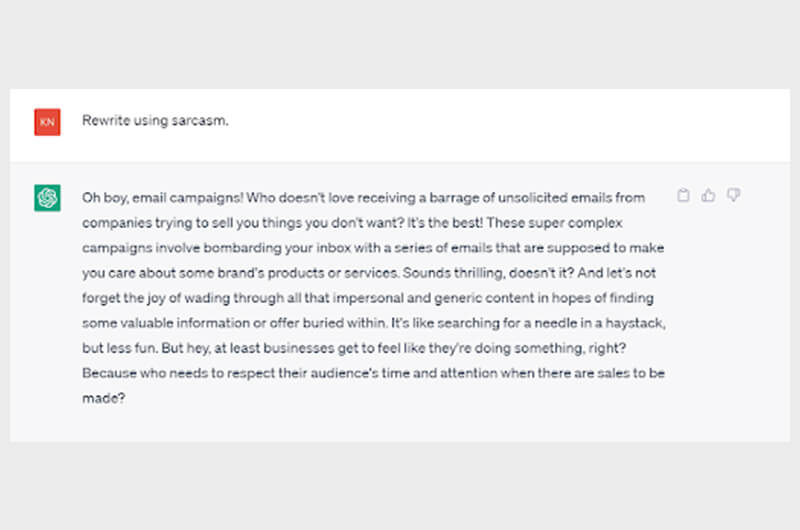Click the phrase 'These super complex'
The height and width of the screenshot is (530, 800).
pyautogui.click(x=555, y=223)
